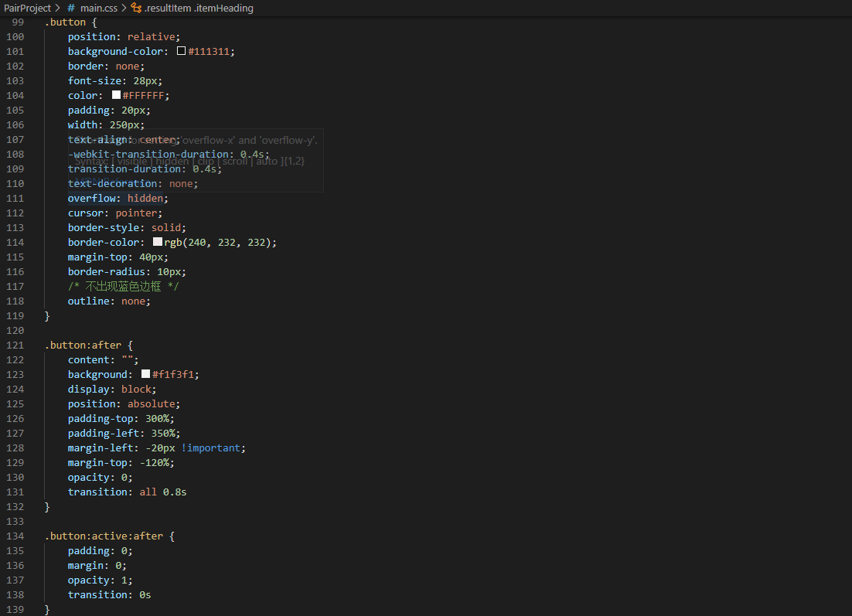Click the !important keyword on line 128
Image resolution: width=852 pixels, height=616 pixels.
[x=211, y=448]
